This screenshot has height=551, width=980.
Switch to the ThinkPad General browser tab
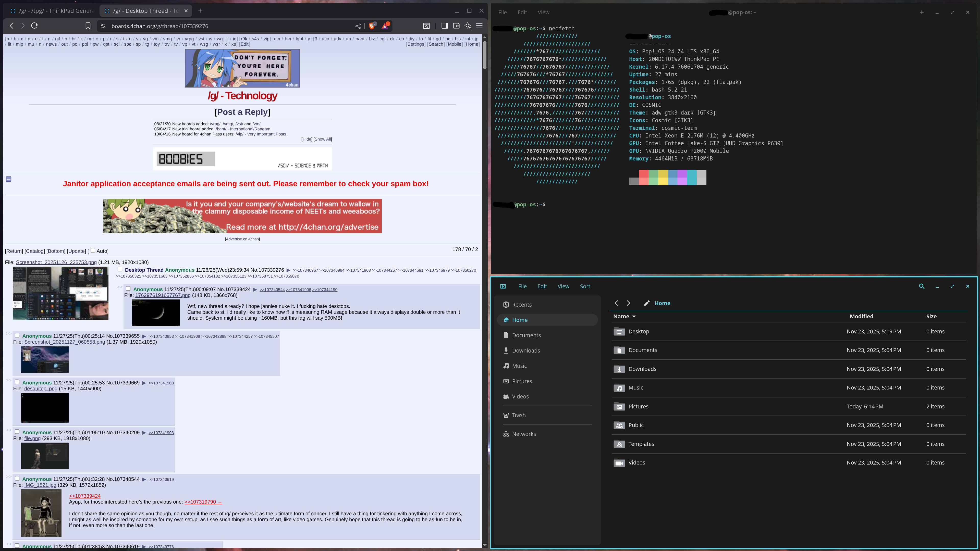(x=53, y=11)
